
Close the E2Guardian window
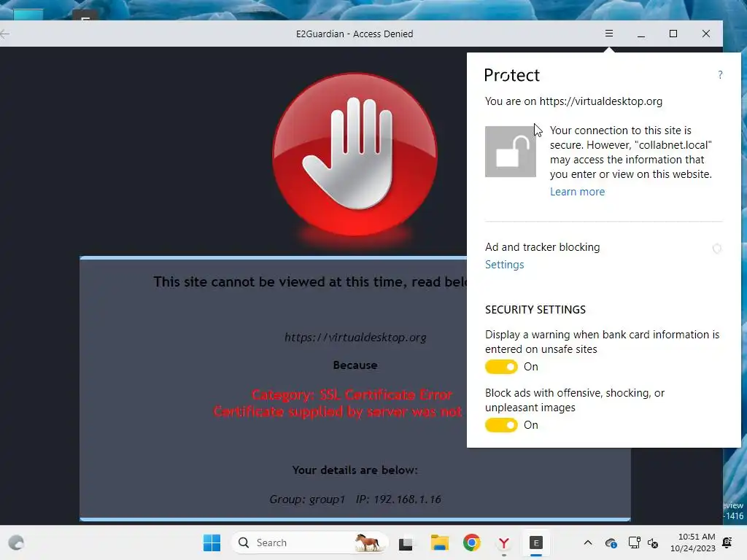(x=706, y=34)
